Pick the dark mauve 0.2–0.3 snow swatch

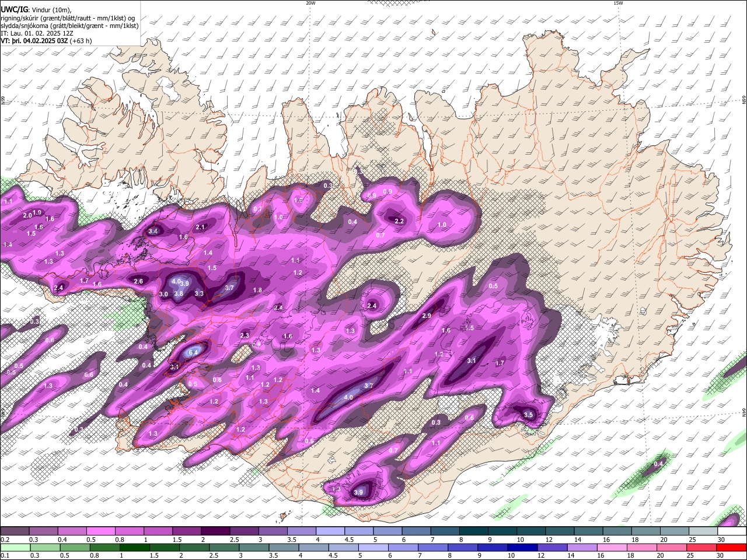tap(15, 531)
